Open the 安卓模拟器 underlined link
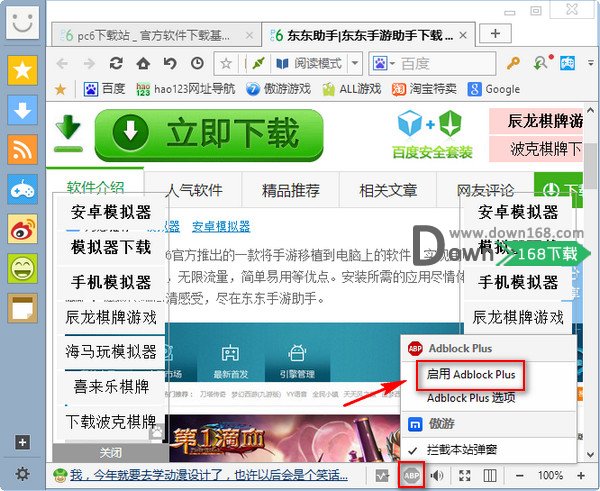 221,227
